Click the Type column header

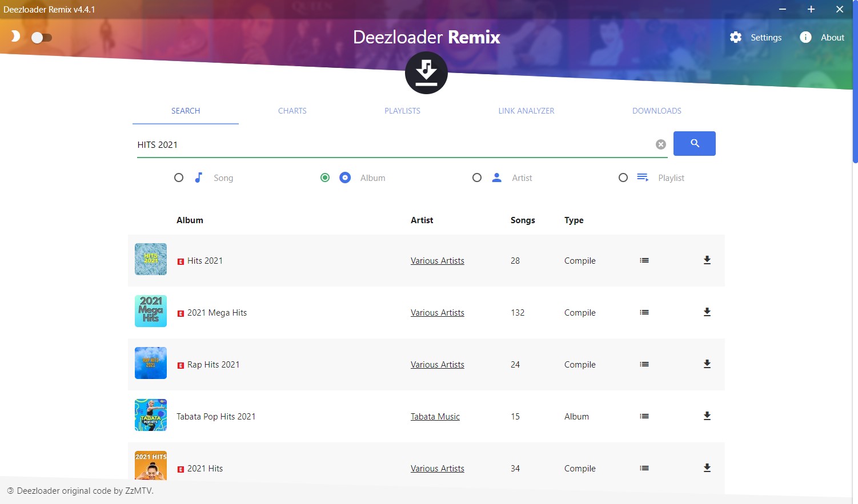point(574,220)
